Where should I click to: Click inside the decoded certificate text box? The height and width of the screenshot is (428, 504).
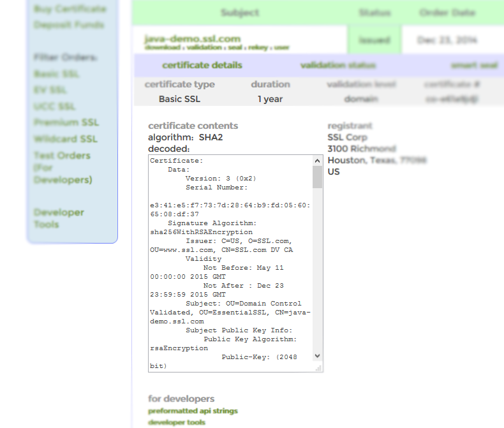230,262
